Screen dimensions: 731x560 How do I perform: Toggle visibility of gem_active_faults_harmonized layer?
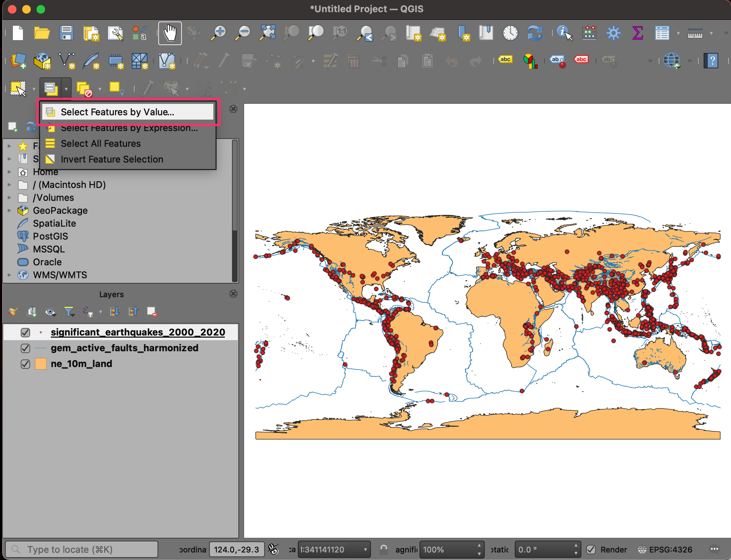(25, 348)
